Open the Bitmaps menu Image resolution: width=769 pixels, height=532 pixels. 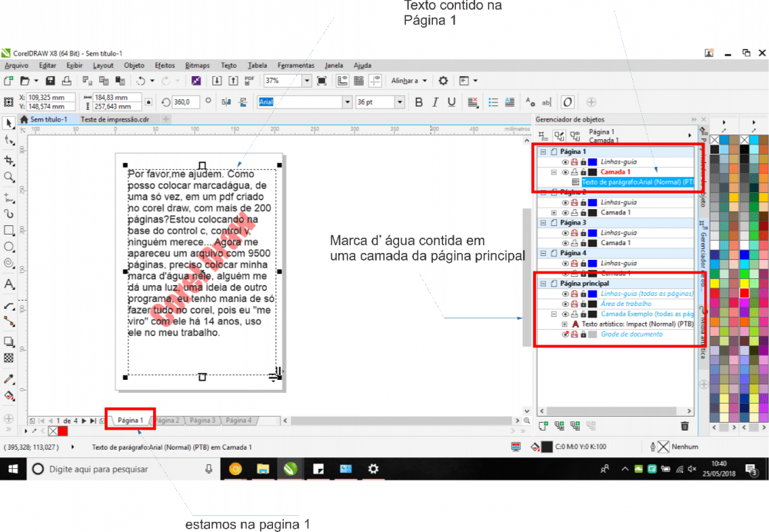point(197,65)
